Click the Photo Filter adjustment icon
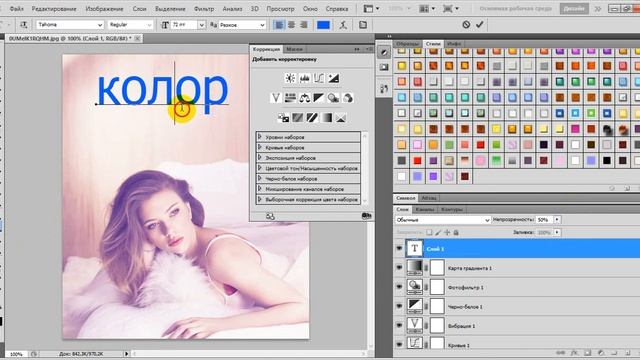Screen dimensions: 640x360 click(333, 98)
